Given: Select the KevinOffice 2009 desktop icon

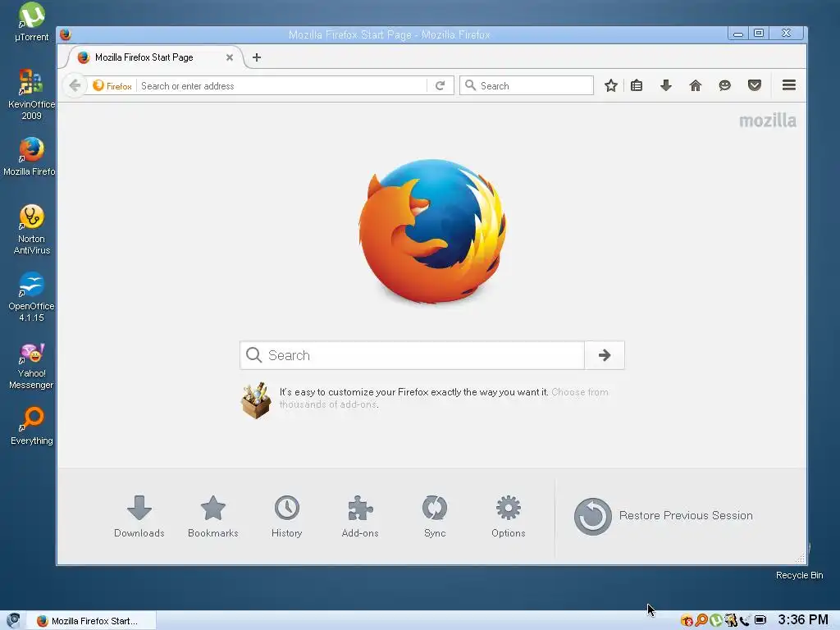Looking at the screenshot, I should pyautogui.click(x=32, y=95).
